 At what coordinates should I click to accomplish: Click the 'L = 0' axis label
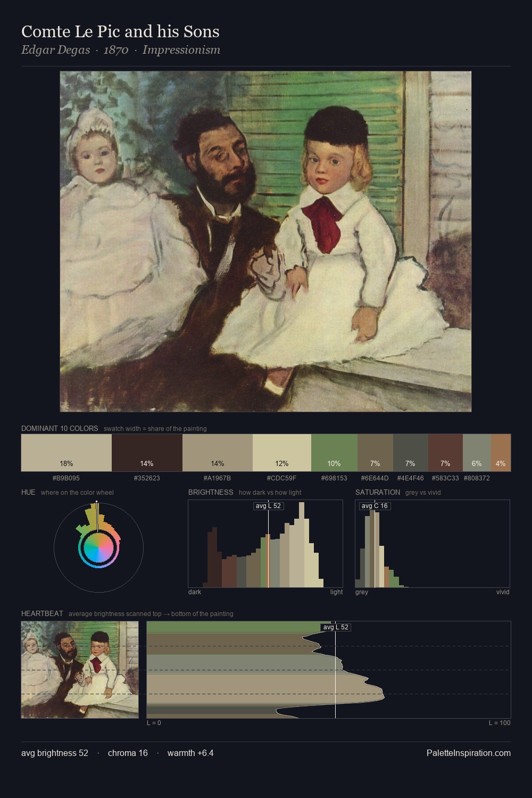154,723
